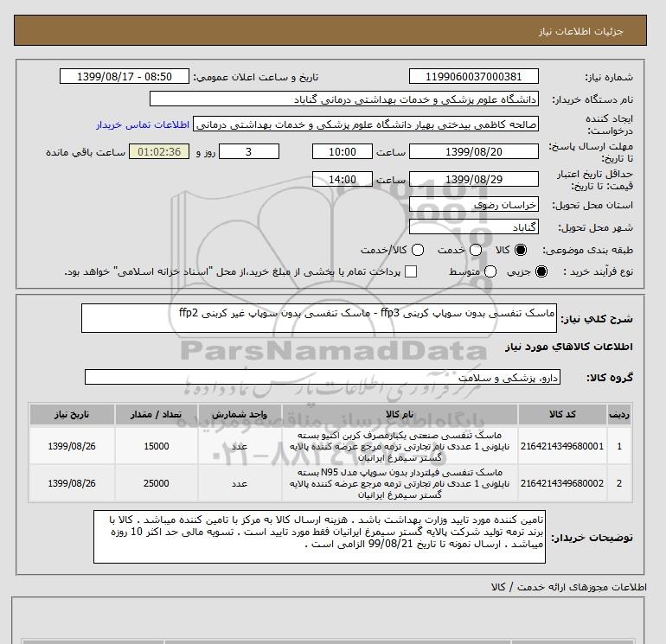The height and width of the screenshot is (644, 666).
Task: Click the row 2 need date 1399/08/26
Action: coord(72,483)
